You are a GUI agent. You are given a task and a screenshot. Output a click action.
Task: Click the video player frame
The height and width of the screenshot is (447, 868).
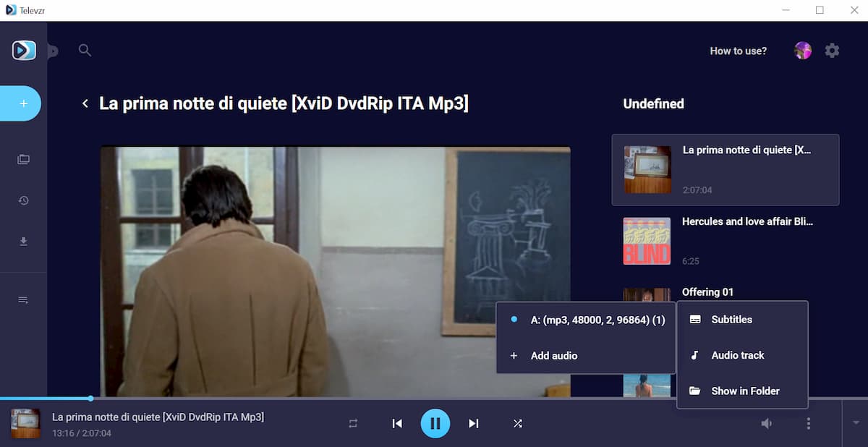point(336,272)
